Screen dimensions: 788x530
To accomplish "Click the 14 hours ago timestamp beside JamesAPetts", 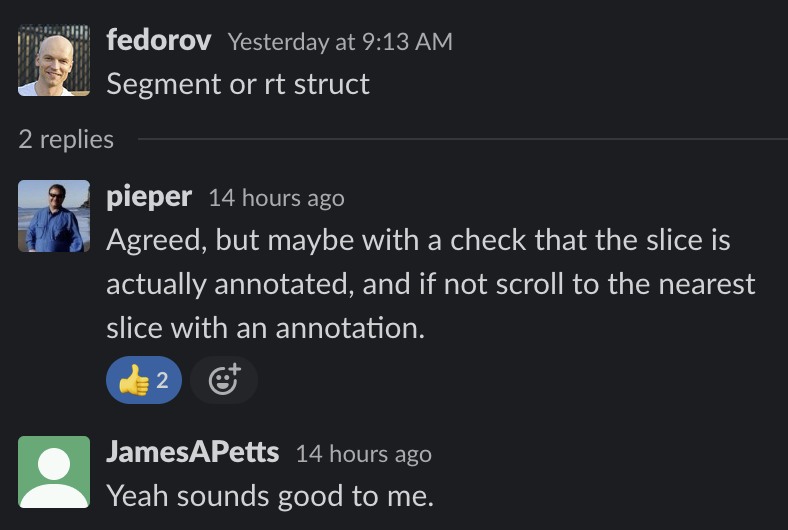I will pos(364,454).
